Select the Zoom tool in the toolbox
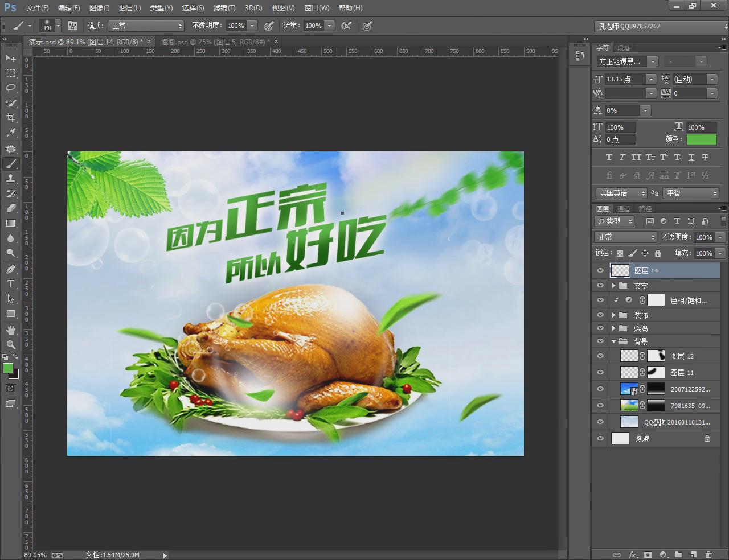729x560 pixels. coord(11,344)
